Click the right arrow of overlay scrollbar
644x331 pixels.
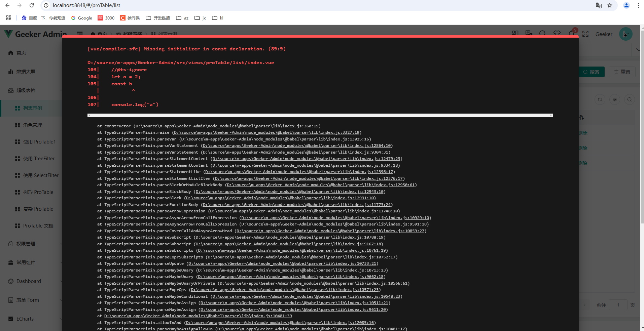coord(551,115)
